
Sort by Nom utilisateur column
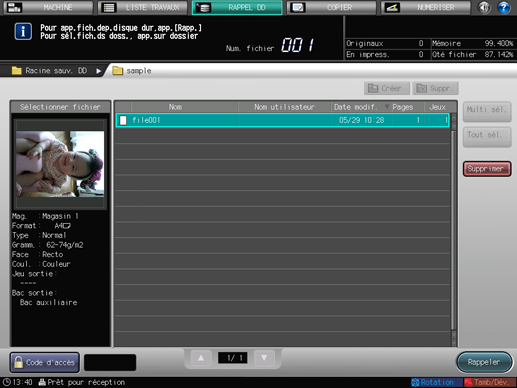pos(285,107)
